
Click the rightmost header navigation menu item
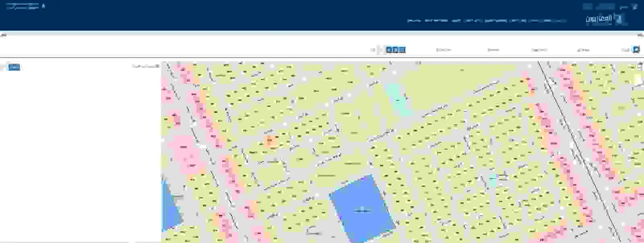pyautogui.click(x=557, y=21)
